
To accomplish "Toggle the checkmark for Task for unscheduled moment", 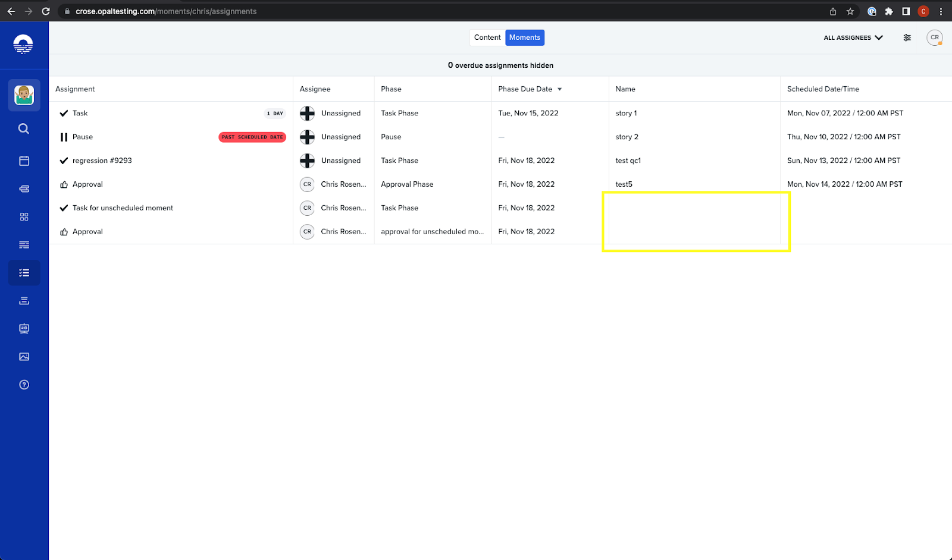I will point(64,208).
